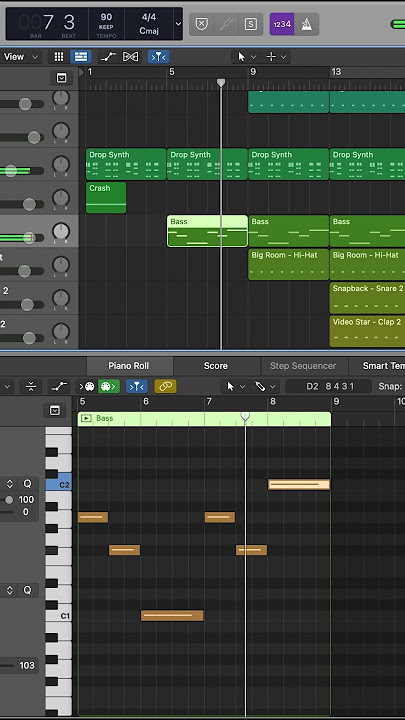Select the Video Star - Clap 2 region
Viewport: 405px width, 720px height.
367,332
